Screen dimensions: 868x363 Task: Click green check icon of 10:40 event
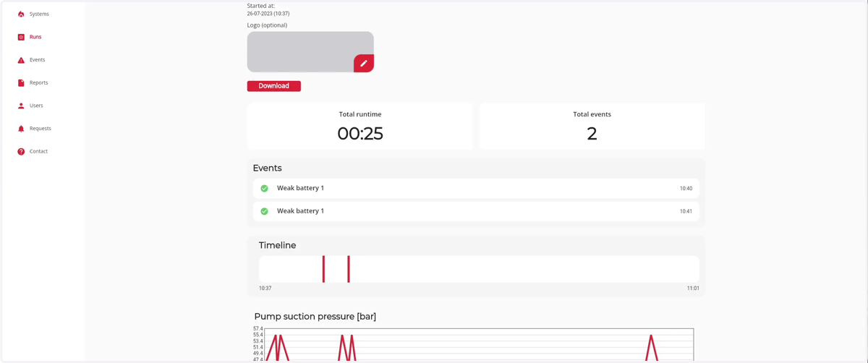click(264, 188)
